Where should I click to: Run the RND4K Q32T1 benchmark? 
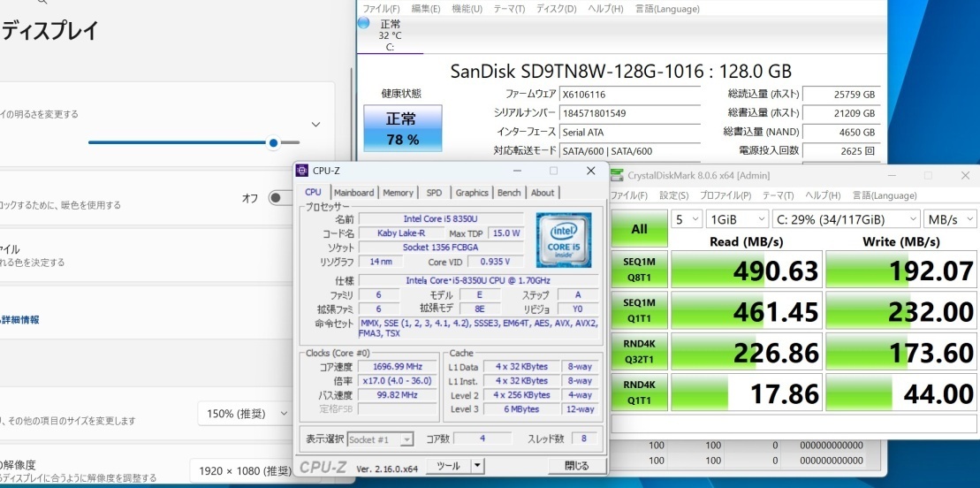click(639, 351)
